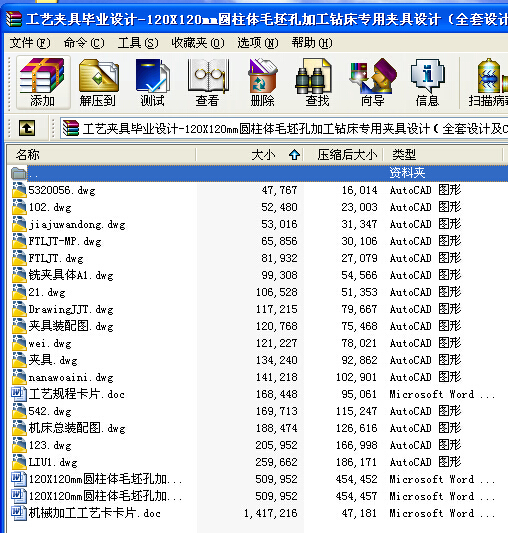The height and width of the screenshot is (533, 508).
Task: Select doc with packed size 454,457
Action: [105, 496]
